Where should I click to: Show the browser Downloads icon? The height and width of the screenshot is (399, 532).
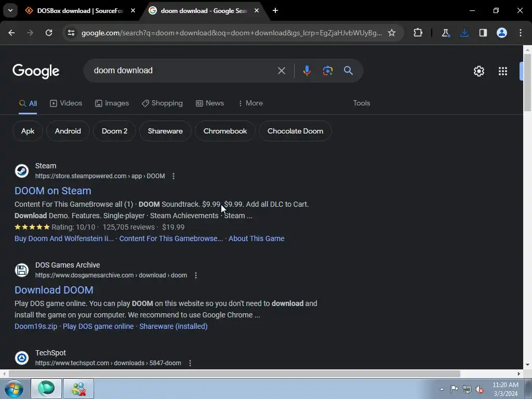[x=464, y=33]
